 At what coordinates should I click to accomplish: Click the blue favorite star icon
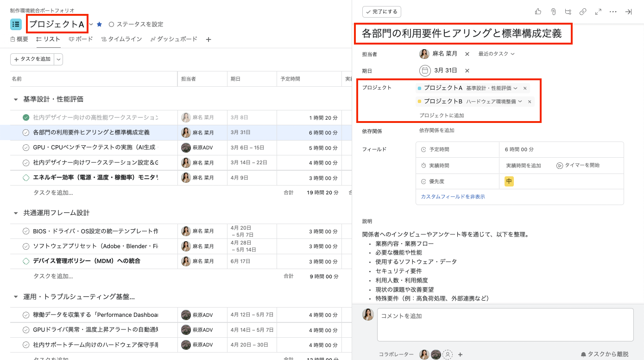(99, 24)
